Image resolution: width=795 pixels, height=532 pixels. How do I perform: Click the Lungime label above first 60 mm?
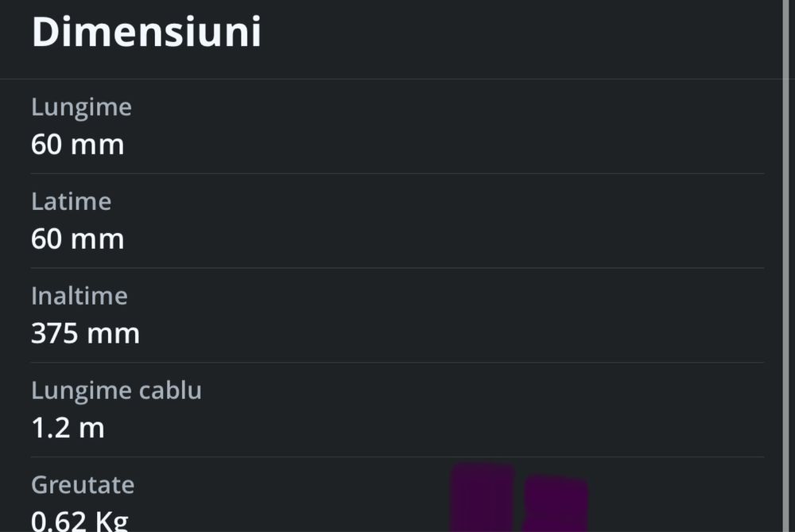(x=81, y=107)
